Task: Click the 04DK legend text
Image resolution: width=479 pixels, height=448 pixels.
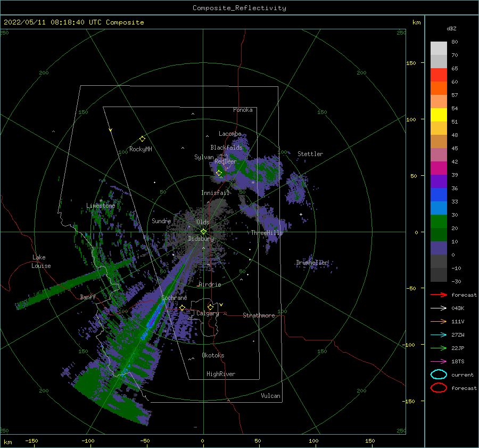Action: pyautogui.click(x=458, y=308)
